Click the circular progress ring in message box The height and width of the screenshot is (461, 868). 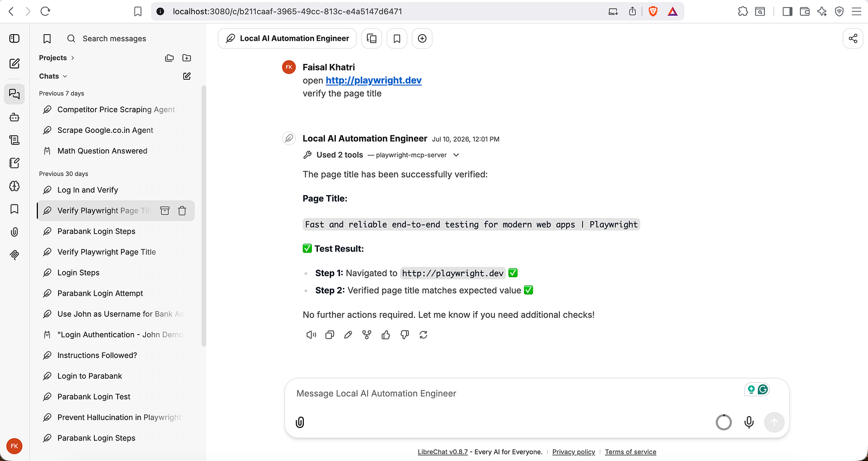(724, 422)
